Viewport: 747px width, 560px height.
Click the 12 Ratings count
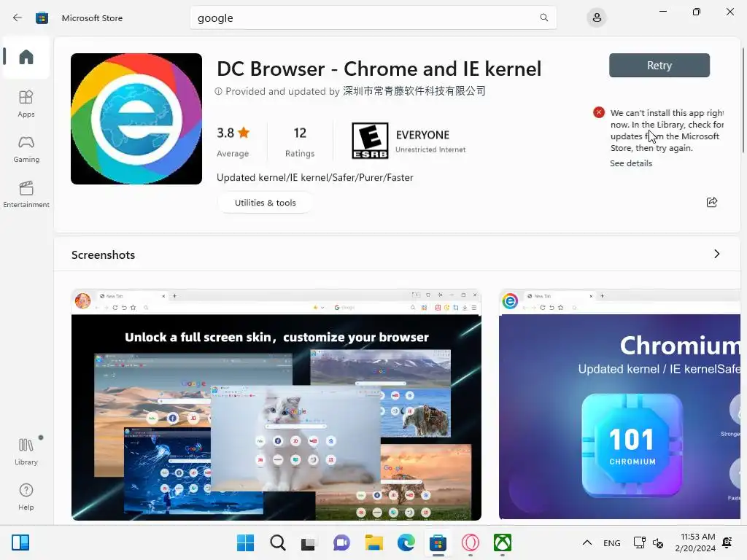click(x=300, y=141)
